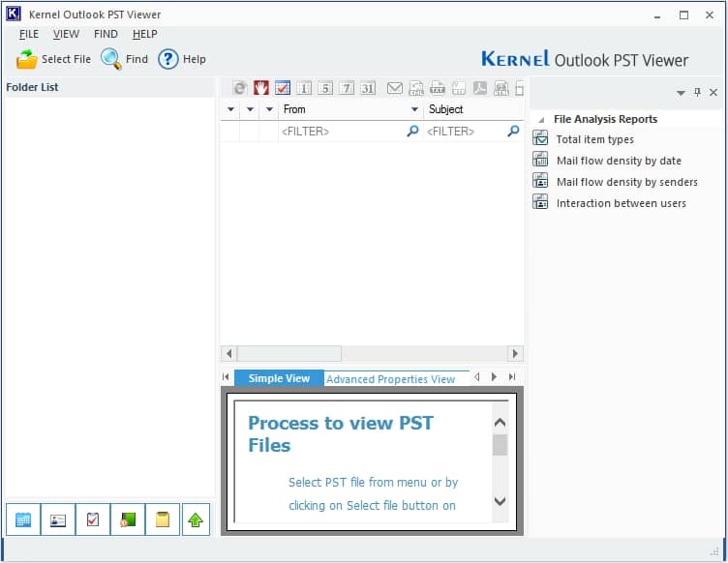Open the FILE menu
728x563 pixels.
(x=29, y=34)
